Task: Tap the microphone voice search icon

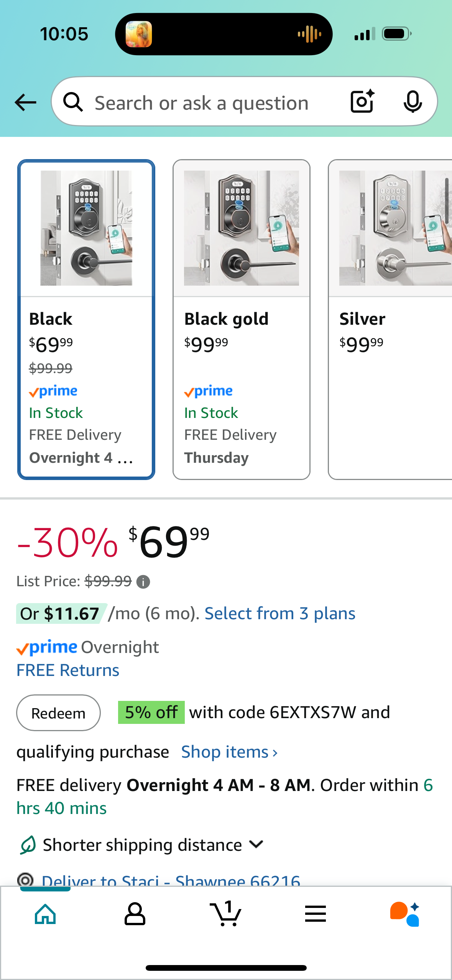Action: coord(413,102)
